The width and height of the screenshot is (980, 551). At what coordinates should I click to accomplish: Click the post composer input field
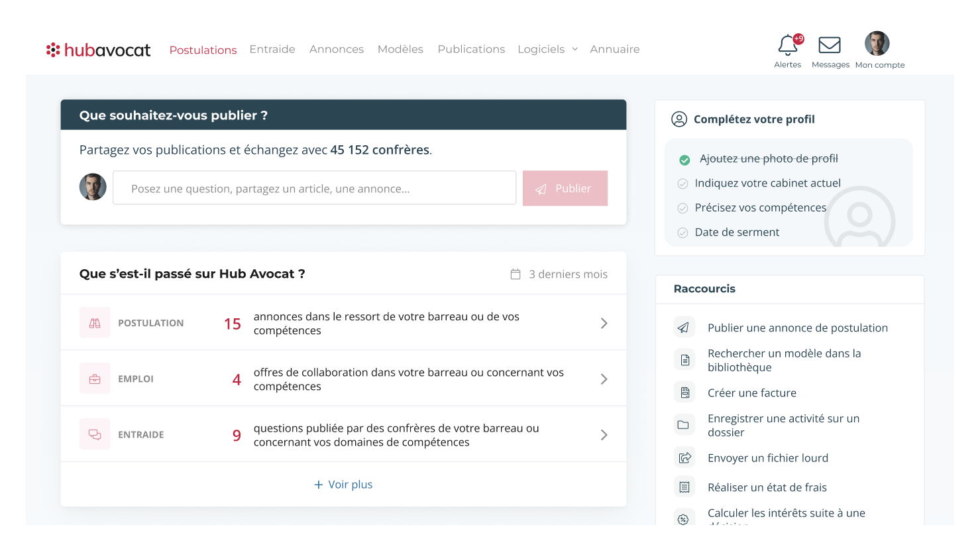pos(314,188)
